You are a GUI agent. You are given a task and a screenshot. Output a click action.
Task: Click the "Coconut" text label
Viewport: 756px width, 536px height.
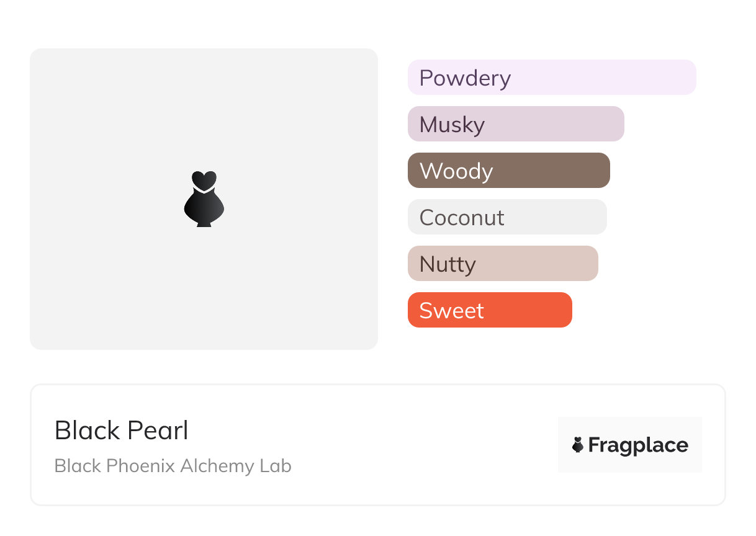click(x=462, y=218)
